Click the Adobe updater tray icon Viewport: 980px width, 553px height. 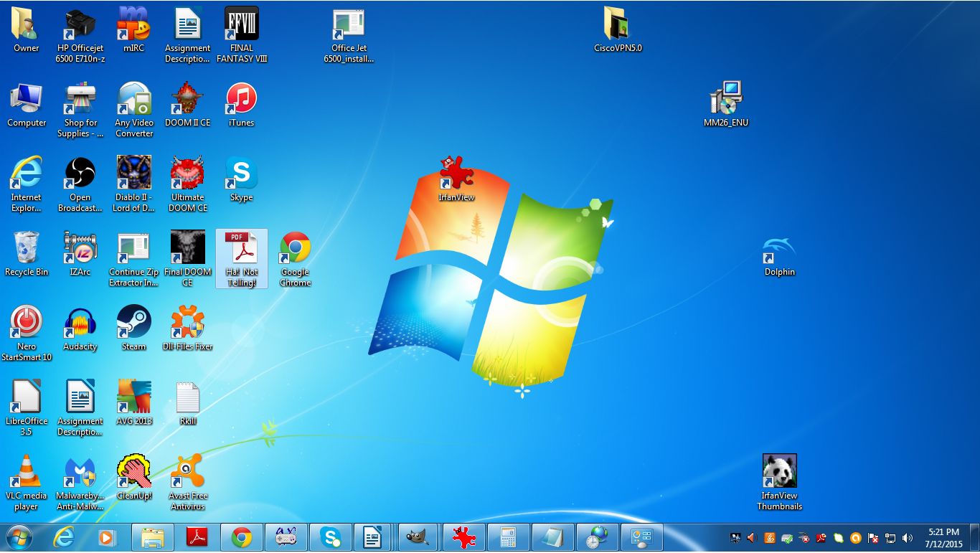(821, 537)
